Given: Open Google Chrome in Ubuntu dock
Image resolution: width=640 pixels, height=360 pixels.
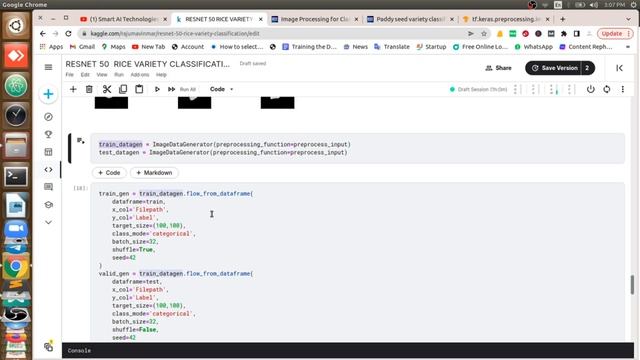Looking at the screenshot, I should tap(16, 266).
